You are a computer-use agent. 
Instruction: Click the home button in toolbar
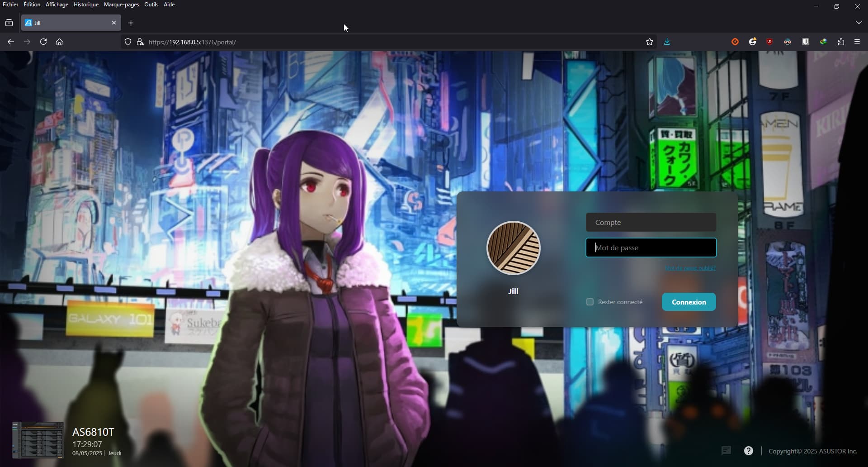59,42
